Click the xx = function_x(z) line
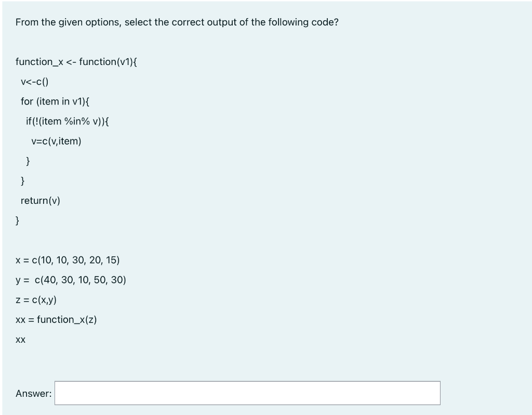Screen dimensions: 532x415 [57, 319]
